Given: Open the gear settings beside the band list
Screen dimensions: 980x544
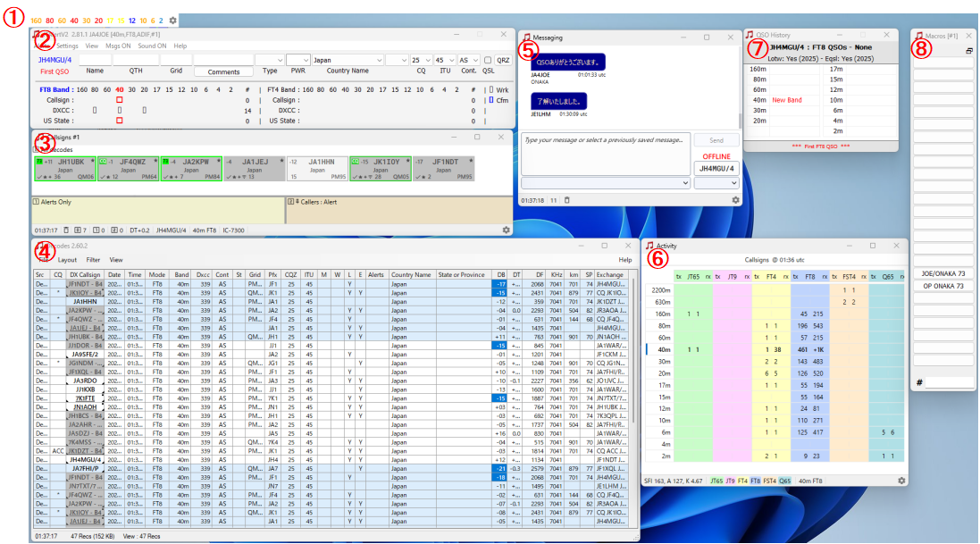Looking at the screenshot, I should 172,20.
